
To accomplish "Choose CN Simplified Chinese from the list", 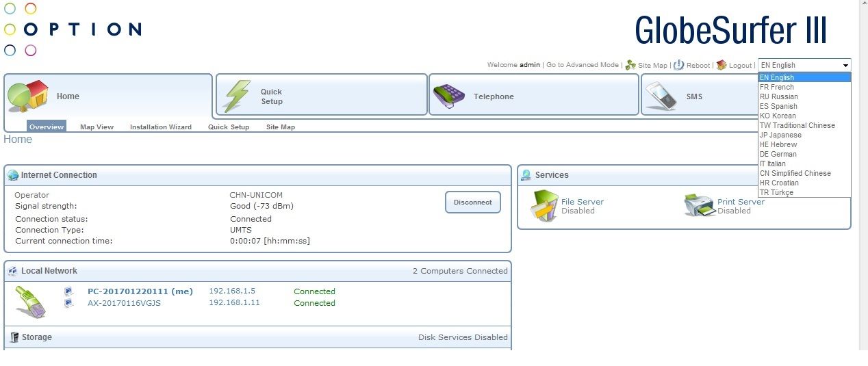I will tap(804, 173).
